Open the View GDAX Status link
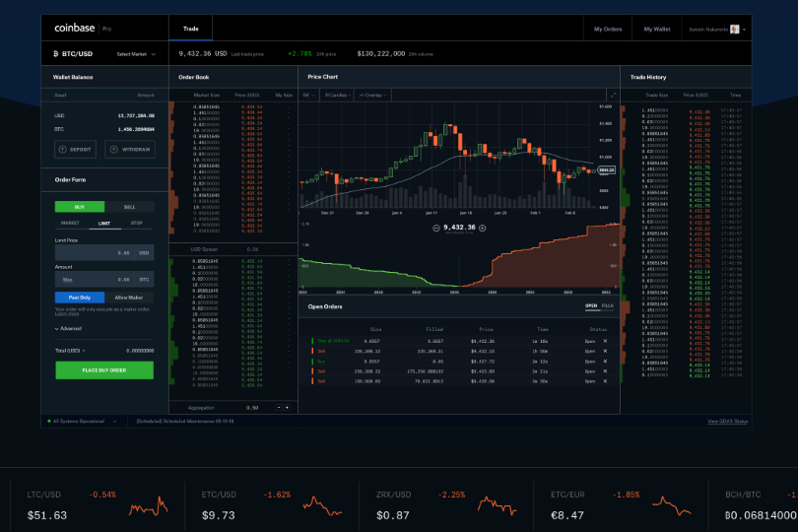Screen dimensions: 798x532 pyautogui.click(x=728, y=422)
